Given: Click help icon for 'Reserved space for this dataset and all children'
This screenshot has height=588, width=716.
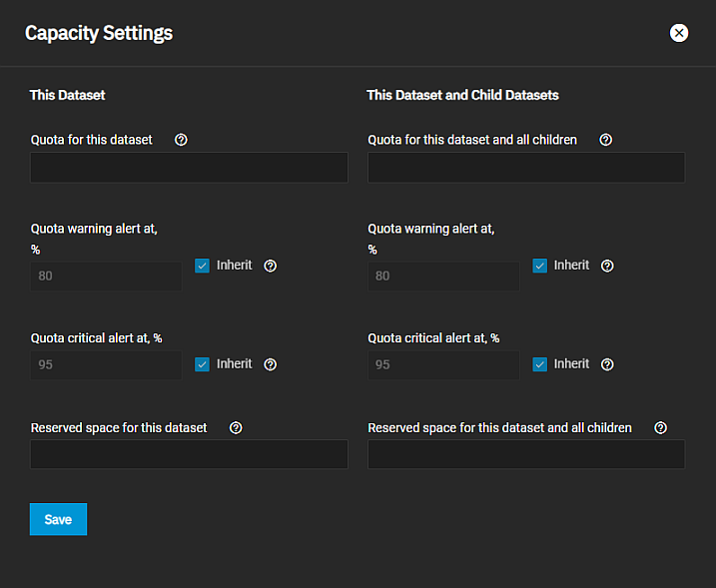Looking at the screenshot, I should (660, 428).
